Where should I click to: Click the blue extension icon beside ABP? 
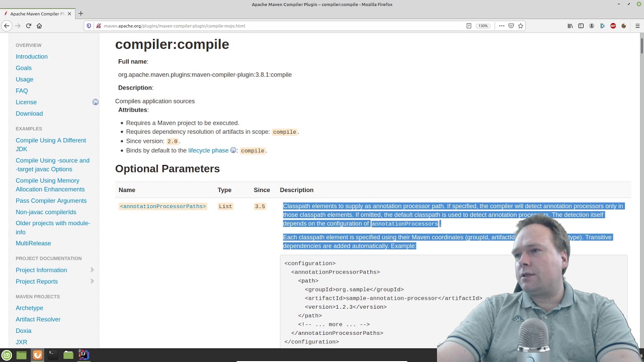point(602,26)
